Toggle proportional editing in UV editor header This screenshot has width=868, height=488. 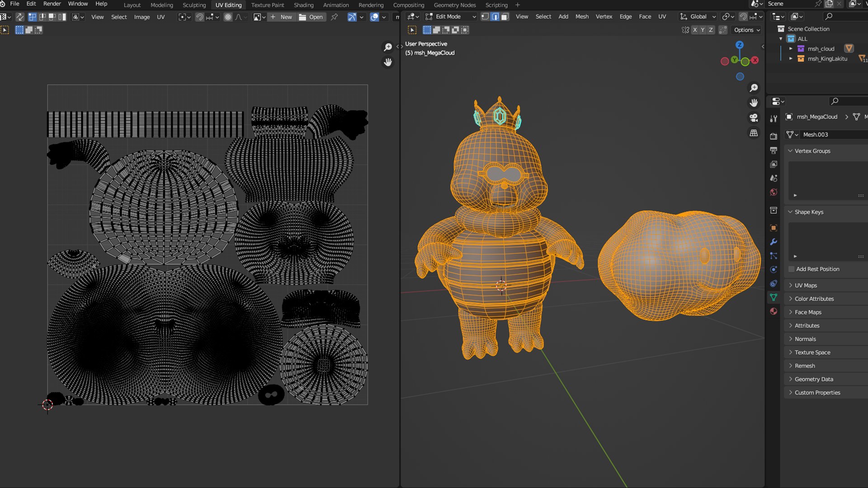pyautogui.click(x=228, y=17)
